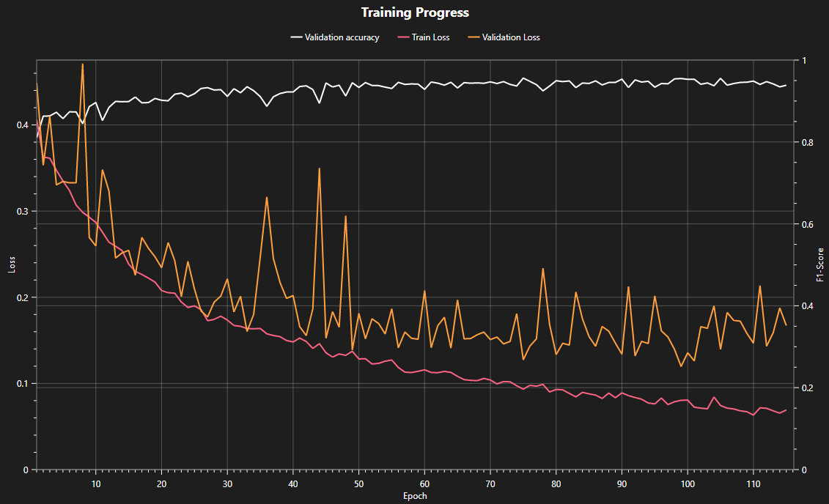This screenshot has width=829, height=504.
Task: Toggle the Validation Loss legend label
Action: click(x=511, y=37)
